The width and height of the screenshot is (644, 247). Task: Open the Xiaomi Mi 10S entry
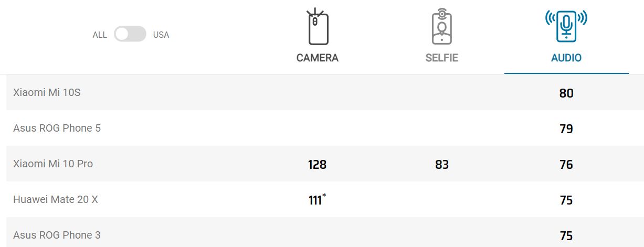click(x=47, y=92)
